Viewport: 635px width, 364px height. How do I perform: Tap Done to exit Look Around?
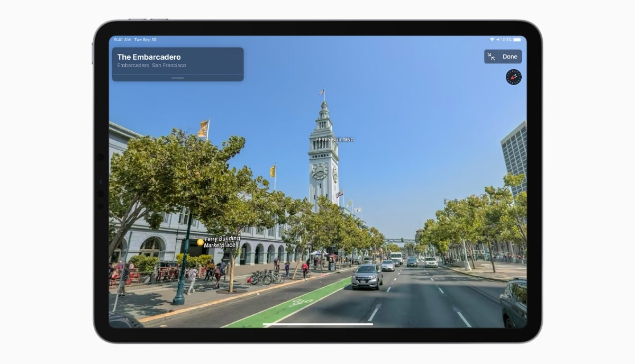point(510,56)
